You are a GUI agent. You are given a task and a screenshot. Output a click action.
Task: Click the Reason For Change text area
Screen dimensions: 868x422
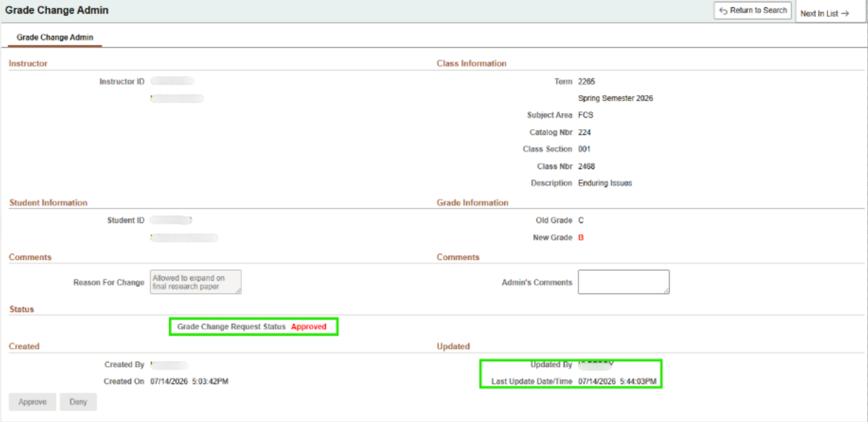(x=196, y=282)
